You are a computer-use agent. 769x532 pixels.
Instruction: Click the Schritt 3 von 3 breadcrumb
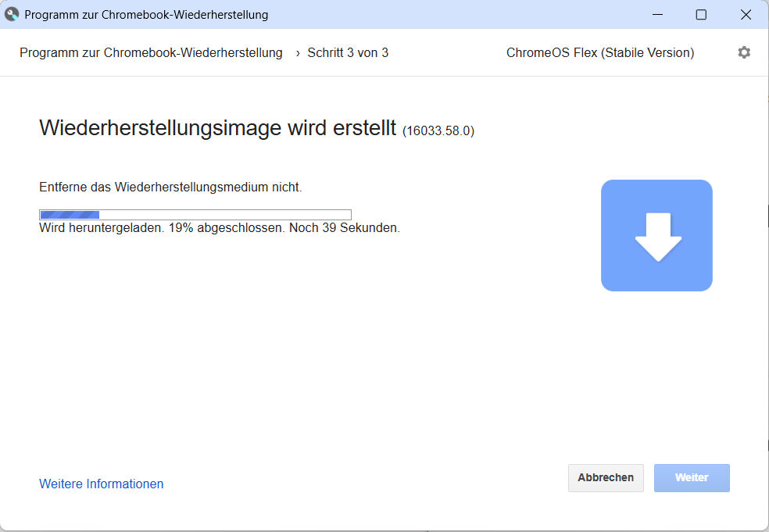click(x=348, y=52)
